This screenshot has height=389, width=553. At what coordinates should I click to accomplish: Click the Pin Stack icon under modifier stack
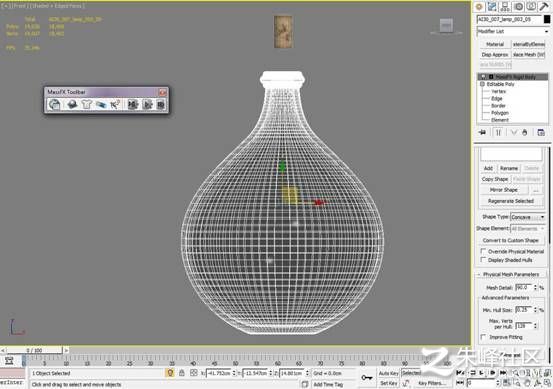(x=482, y=133)
